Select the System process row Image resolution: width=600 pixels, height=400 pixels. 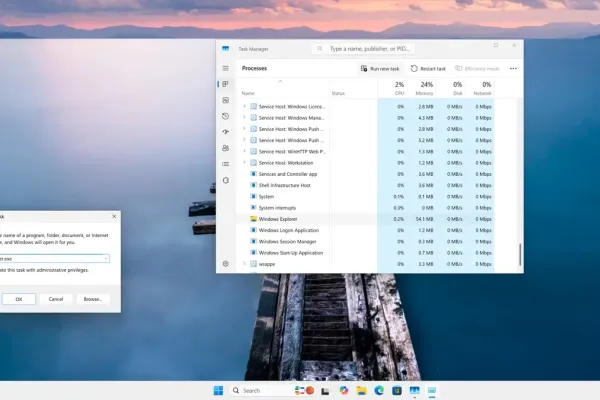[x=367, y=196]
